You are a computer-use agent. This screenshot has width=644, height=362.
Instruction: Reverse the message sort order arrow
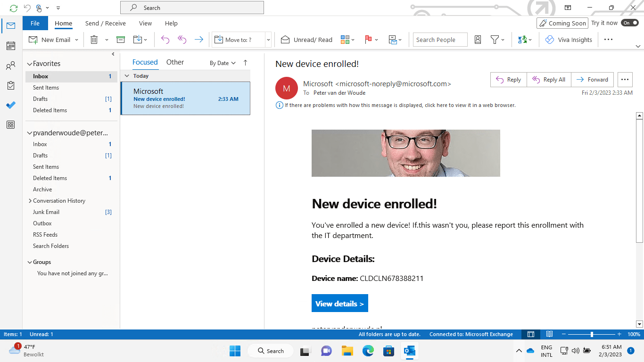[245, 63]
